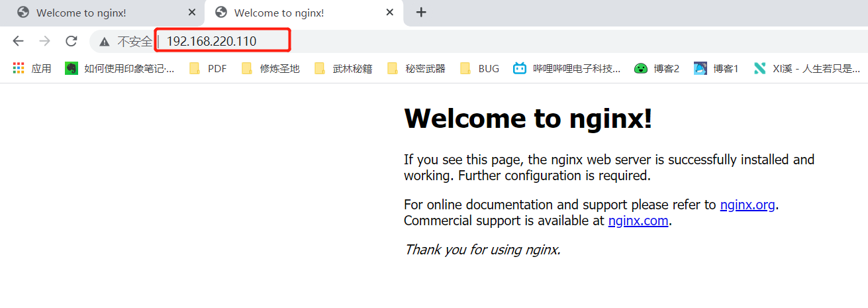Click the browser forward arrow
868x308 pixels.
coord(44,41)
